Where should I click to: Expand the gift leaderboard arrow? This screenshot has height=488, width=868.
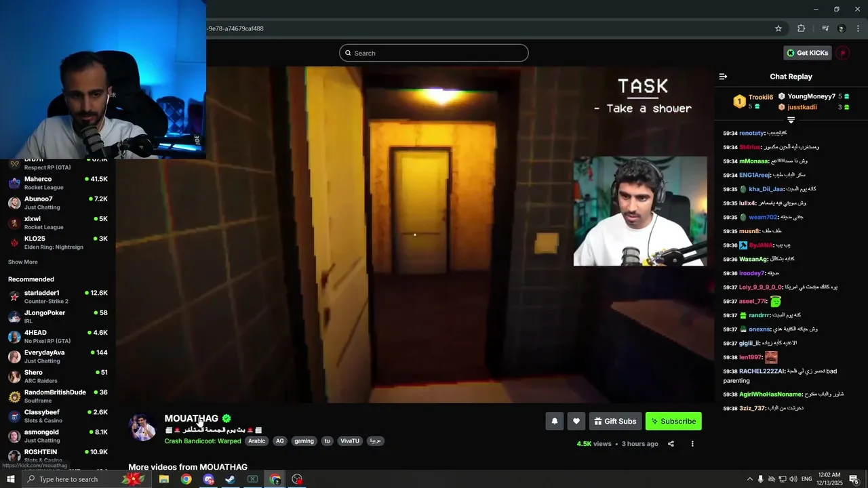point(791,120)
